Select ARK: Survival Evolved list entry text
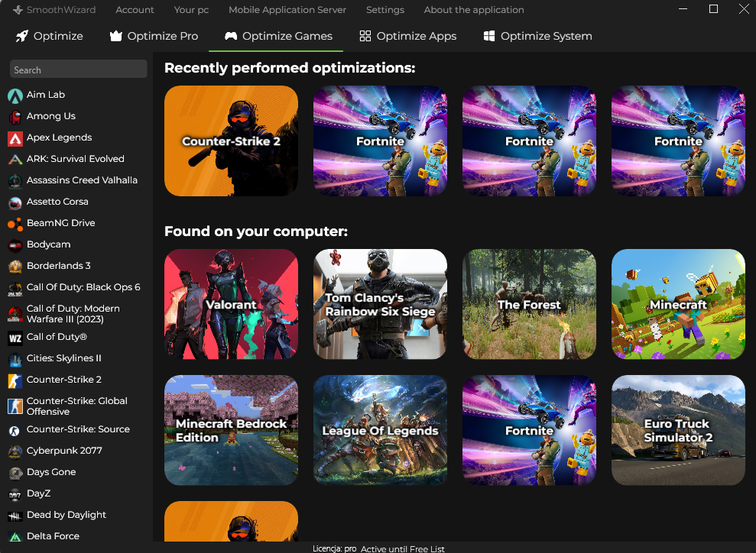This screenshot has width=756, height=553. point(76,159)
